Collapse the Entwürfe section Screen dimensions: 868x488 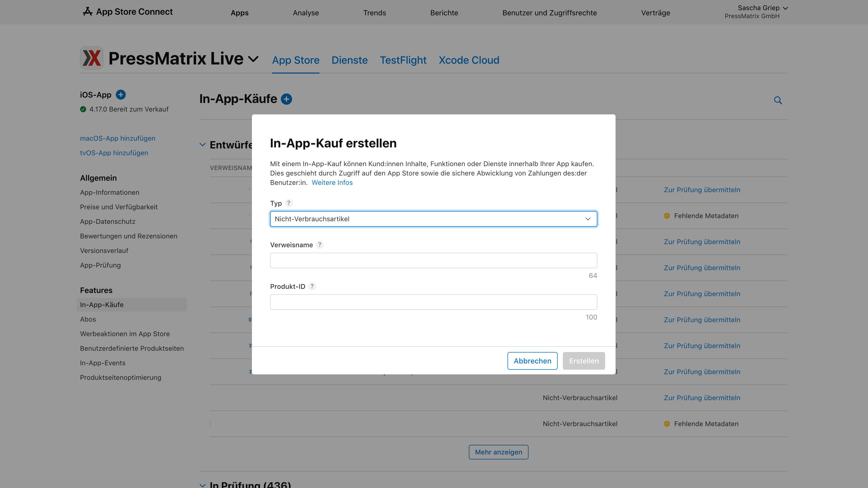[203, 145]
